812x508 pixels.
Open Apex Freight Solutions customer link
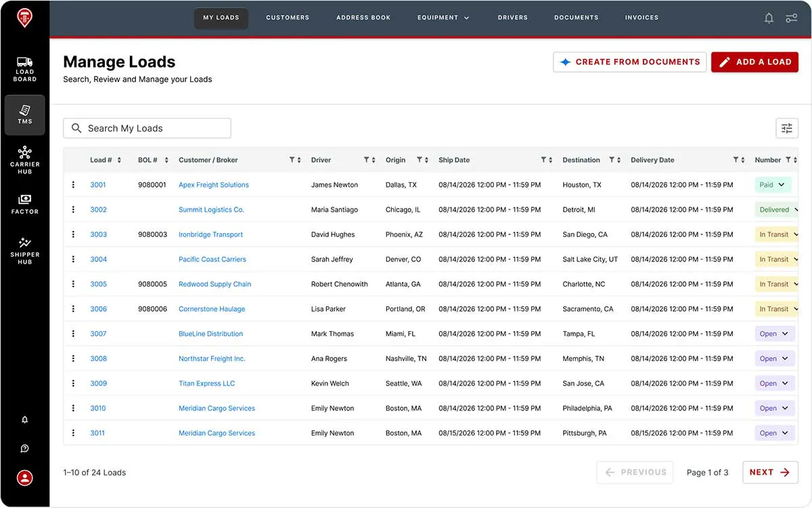214,184
